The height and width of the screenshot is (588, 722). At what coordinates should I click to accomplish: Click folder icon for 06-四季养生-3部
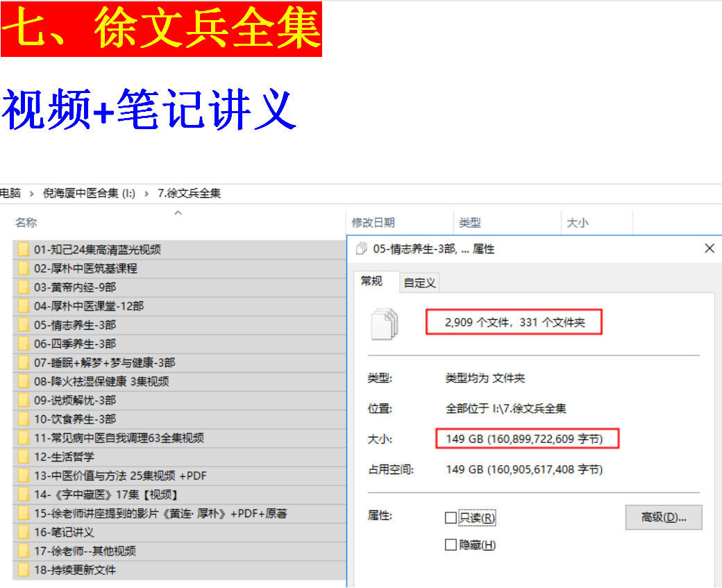(24, 344)
